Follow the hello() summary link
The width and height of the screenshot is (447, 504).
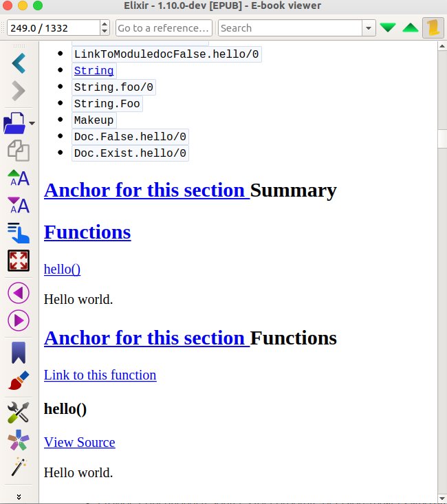[62, 270]
